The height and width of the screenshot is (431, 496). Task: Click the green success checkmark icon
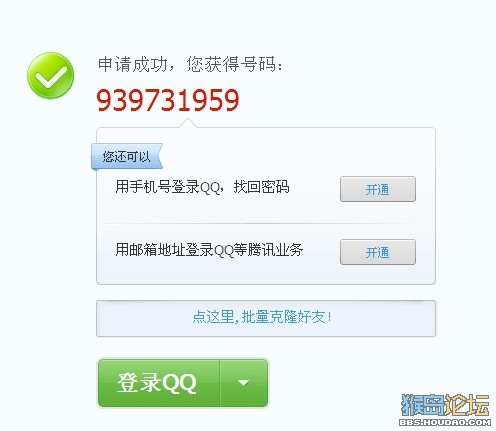pos(50,75)
